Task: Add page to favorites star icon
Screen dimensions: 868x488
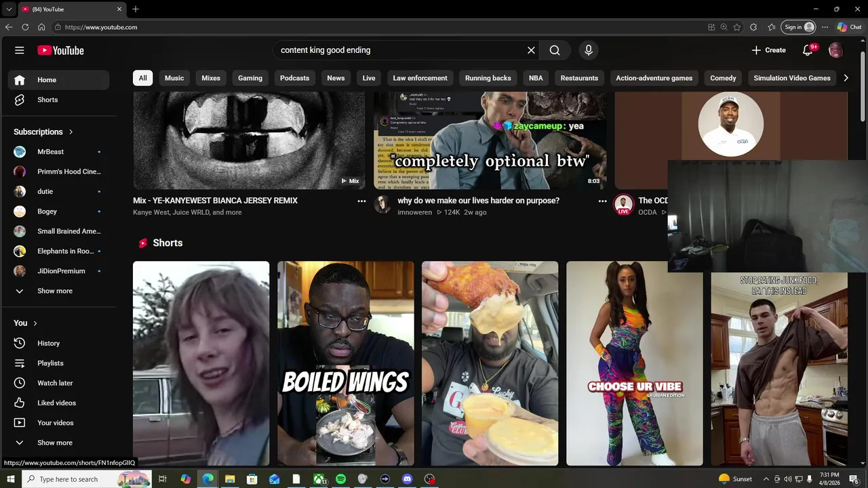Action: point(737,27)
